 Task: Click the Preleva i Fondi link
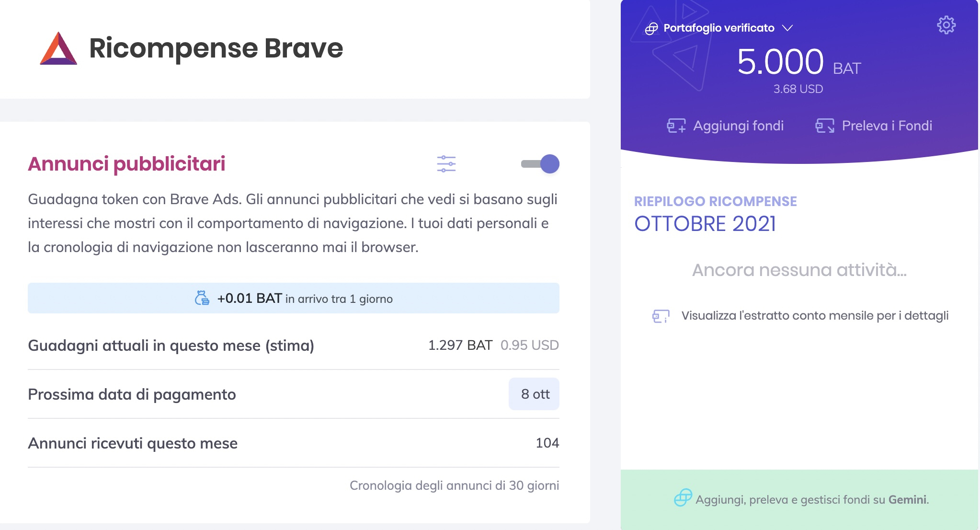pos(886,126)
